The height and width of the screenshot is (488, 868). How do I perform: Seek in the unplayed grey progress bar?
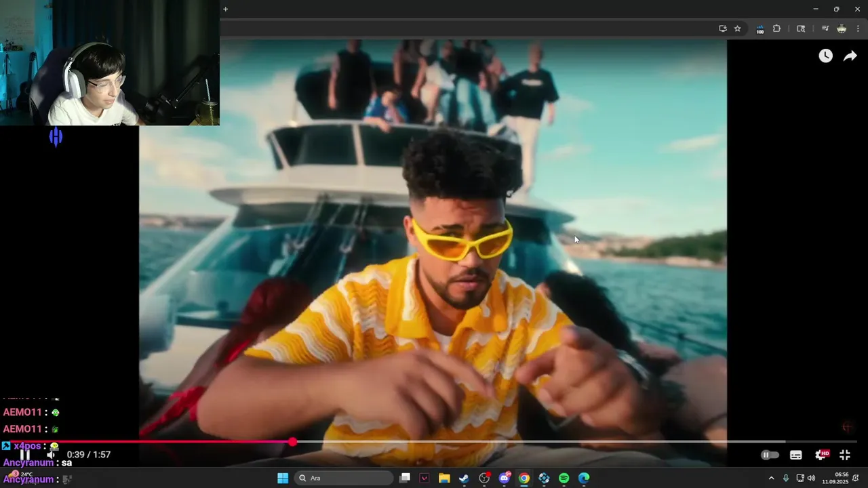tap(576, 442)
